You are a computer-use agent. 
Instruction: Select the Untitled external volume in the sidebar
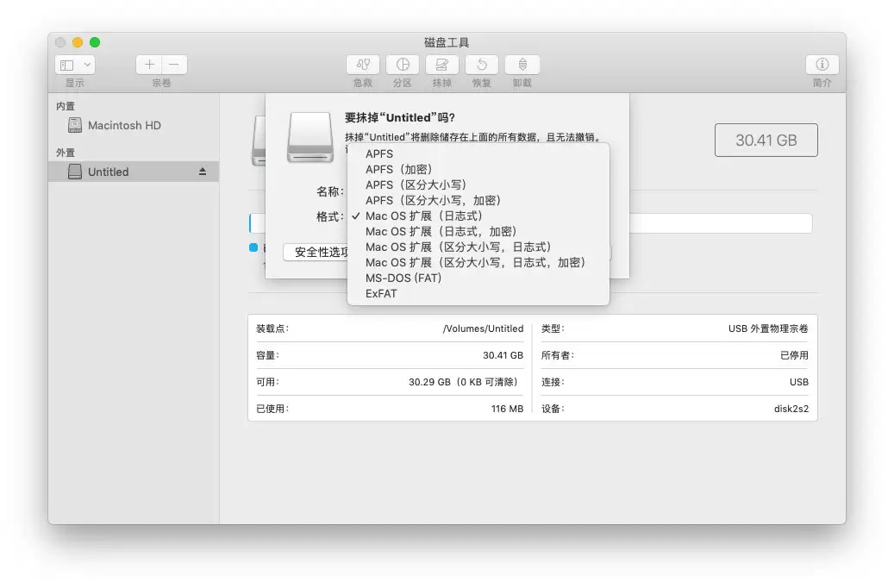(x=134, y=172)
